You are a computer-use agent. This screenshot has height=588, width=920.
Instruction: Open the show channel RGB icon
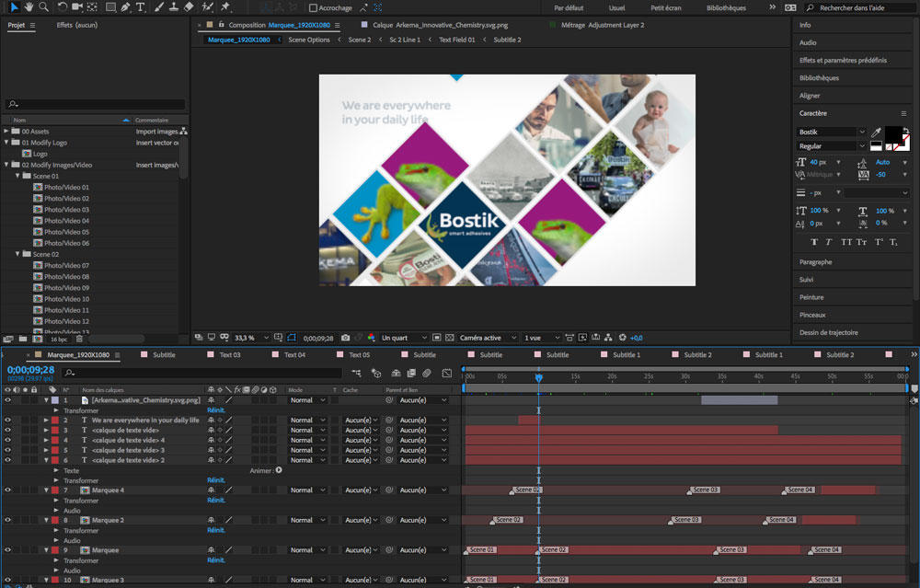point(371,338)
